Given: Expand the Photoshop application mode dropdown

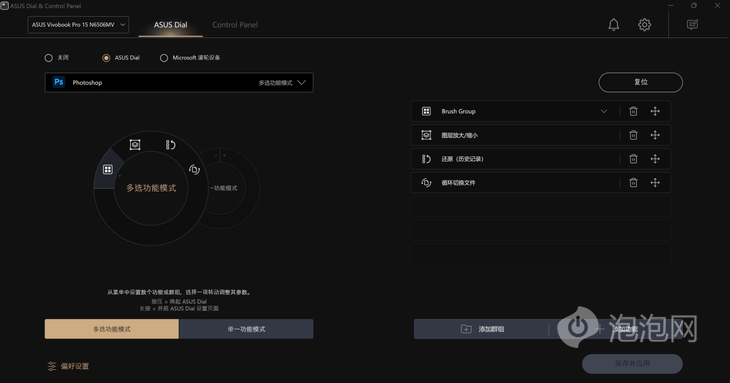Looking at the screenshot, I should click(x=179, y=82).
